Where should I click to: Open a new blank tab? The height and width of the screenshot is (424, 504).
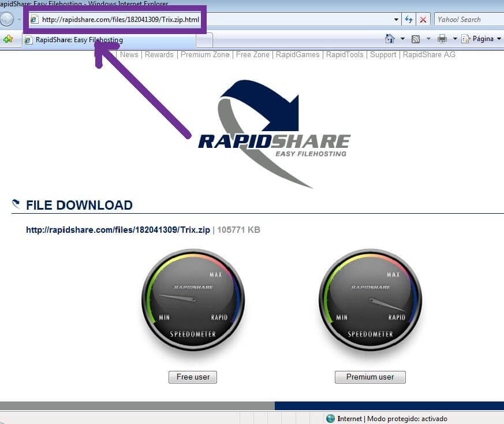click(204, 41)
